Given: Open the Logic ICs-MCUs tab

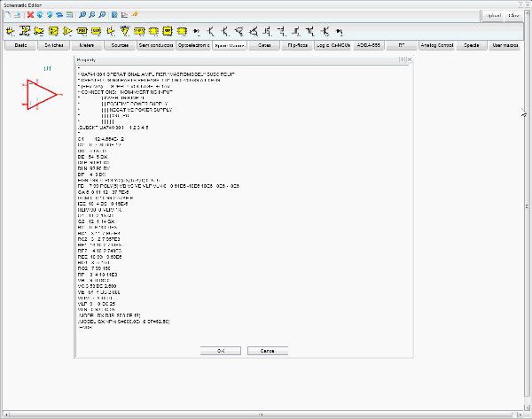Looking at the screenshot, I should 332,45.
